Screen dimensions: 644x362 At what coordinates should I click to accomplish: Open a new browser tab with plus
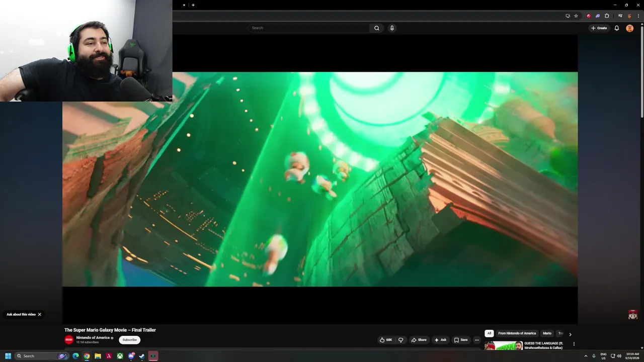tap(193, 5)
